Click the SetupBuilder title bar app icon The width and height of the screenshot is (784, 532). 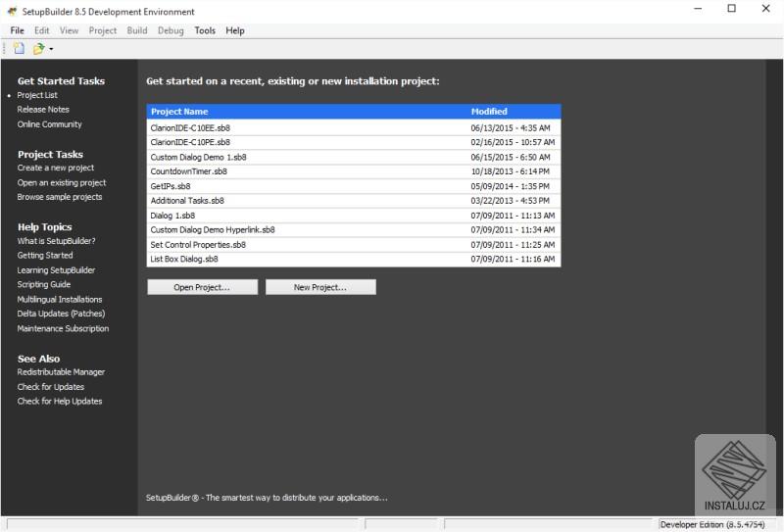point(12,11)
